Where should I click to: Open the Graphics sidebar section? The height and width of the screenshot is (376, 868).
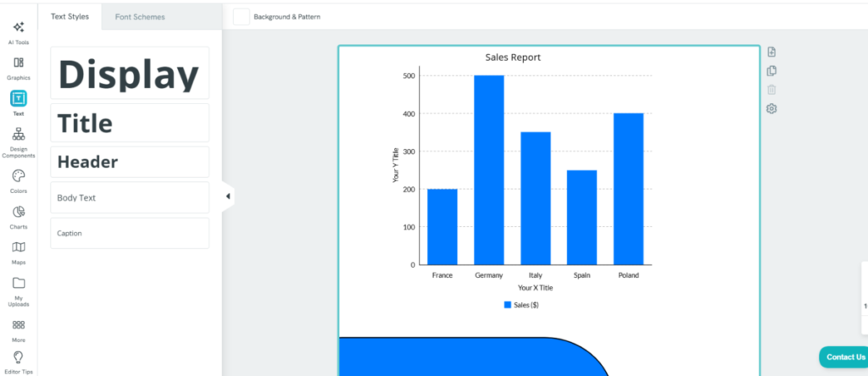18,67
